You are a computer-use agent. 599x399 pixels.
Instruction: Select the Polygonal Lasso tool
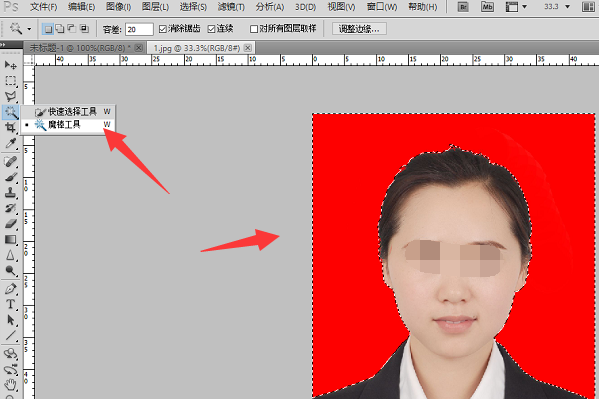[10, 96]
